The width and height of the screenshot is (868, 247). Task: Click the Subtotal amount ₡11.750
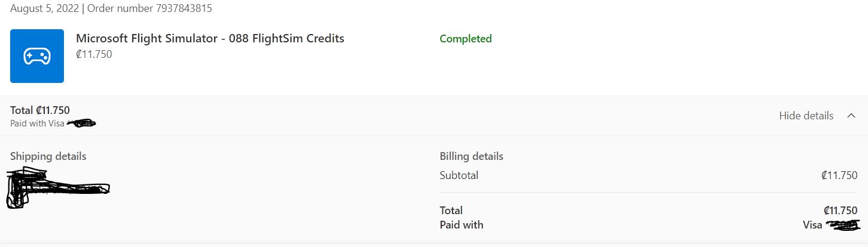[839, 175]
